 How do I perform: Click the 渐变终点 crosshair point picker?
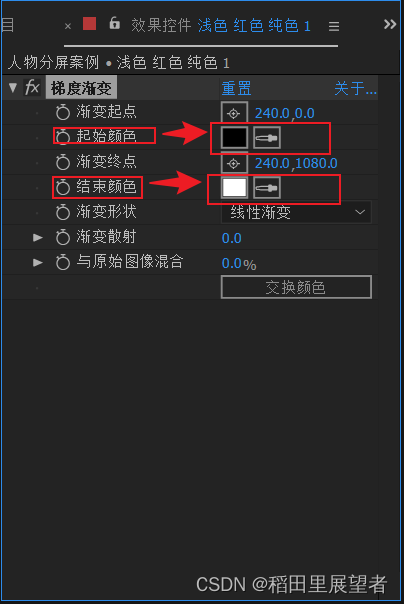(x=234, y=163)
